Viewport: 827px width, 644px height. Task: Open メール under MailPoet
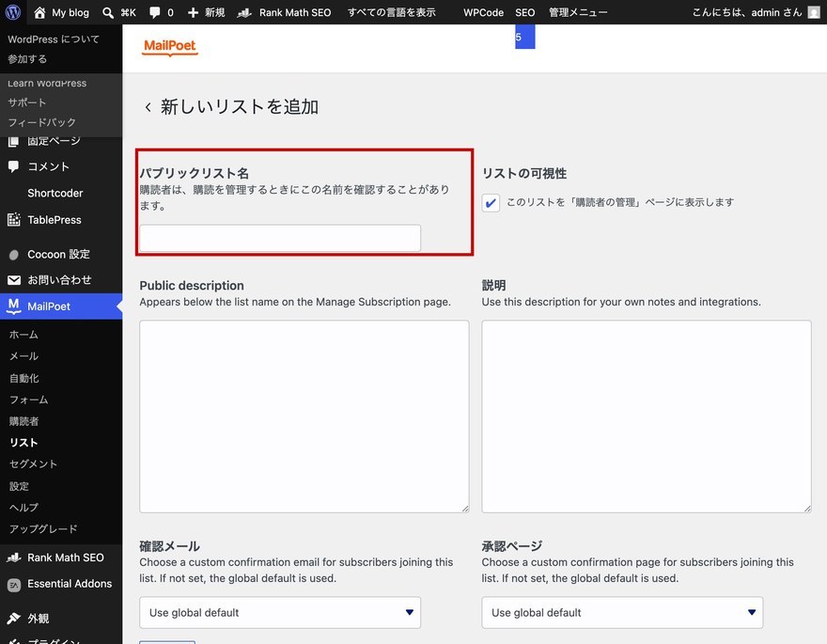click(23, 356)
